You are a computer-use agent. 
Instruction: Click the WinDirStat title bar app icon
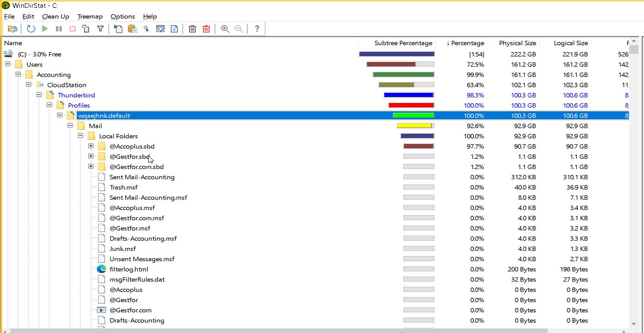[6, 6]
